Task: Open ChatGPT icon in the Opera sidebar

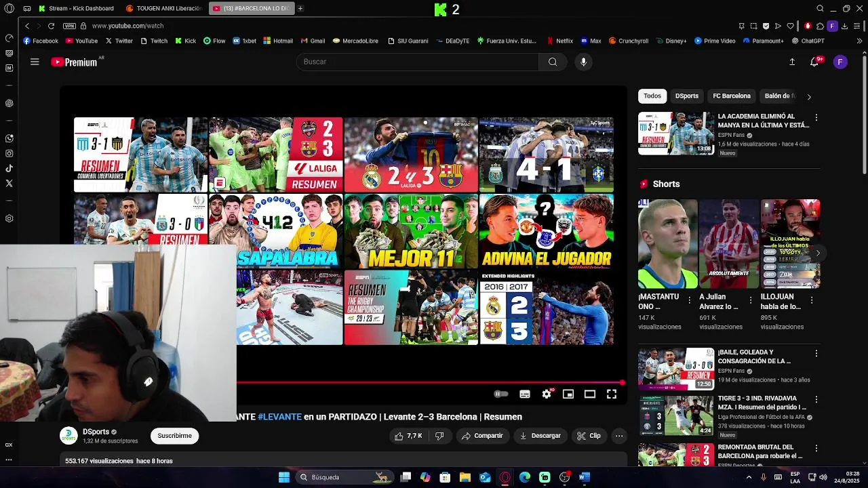Action: tap(9, 103)
